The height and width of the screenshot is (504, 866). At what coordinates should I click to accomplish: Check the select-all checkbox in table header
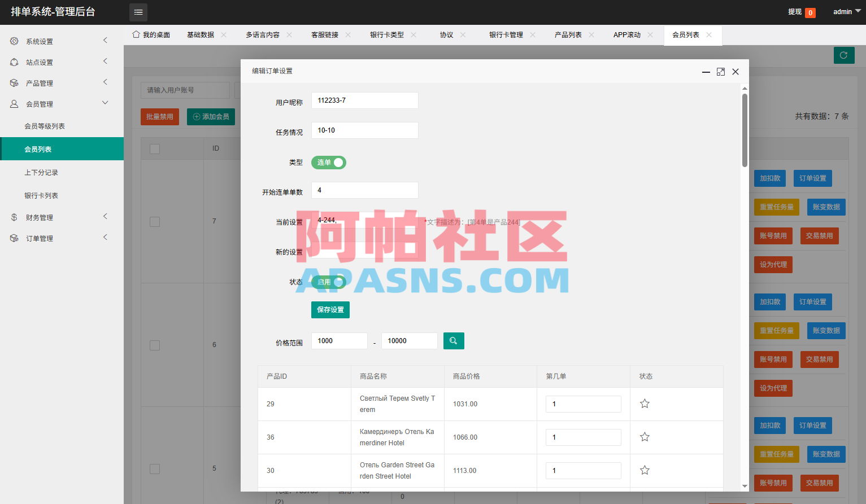155,149
